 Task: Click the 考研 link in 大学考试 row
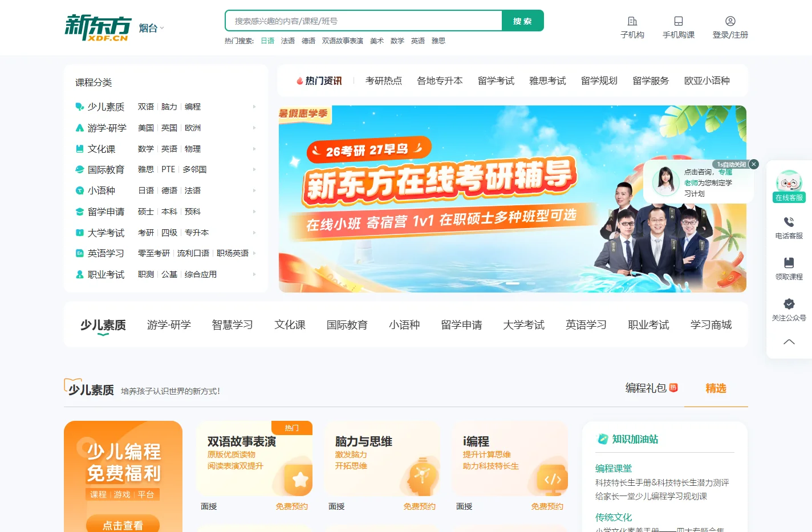point(146,233)
